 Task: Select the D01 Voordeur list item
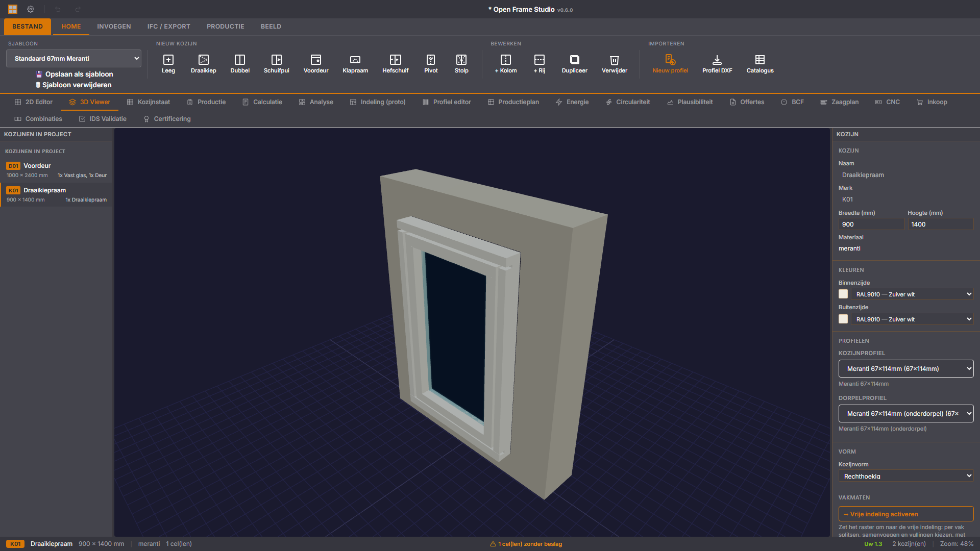pos(56,170)
